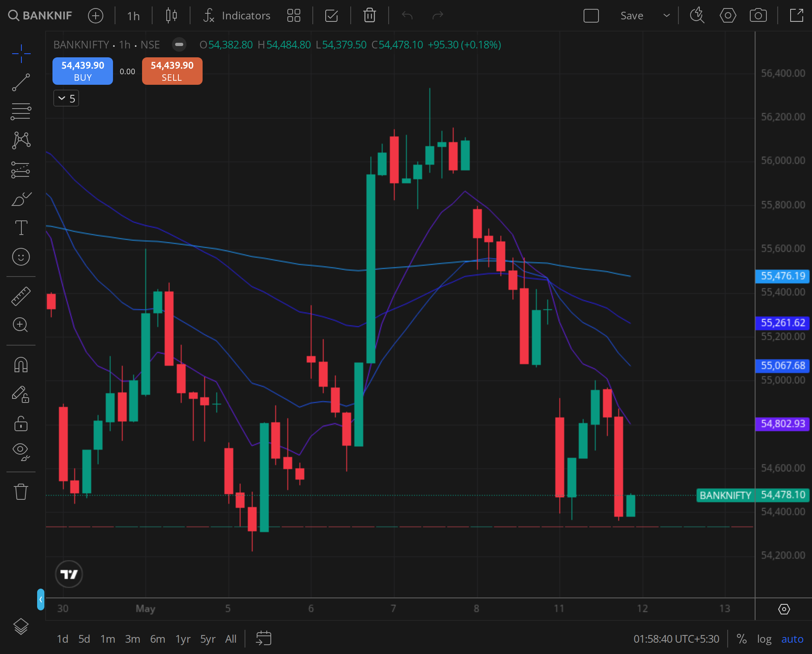Screen dimensions: 812x654
Task: Add a symbol to compare with plus icon
Action: pos(96,16)
